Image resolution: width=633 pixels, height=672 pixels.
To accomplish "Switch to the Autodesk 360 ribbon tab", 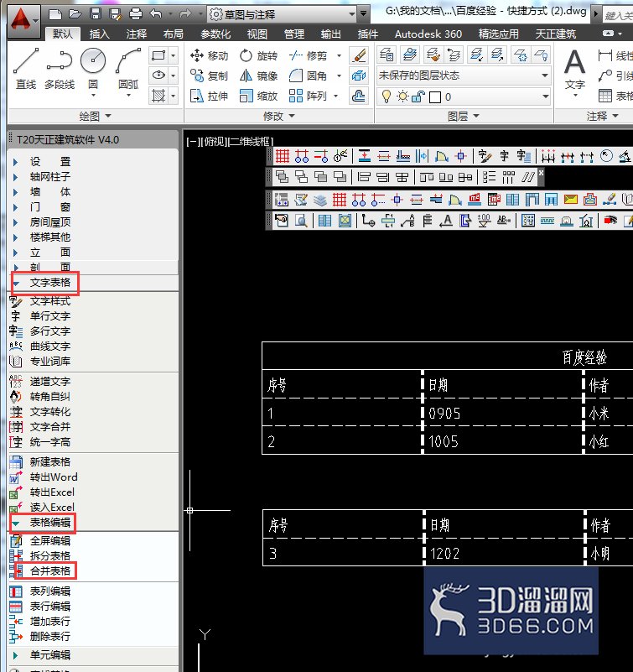I will [428, 34].
